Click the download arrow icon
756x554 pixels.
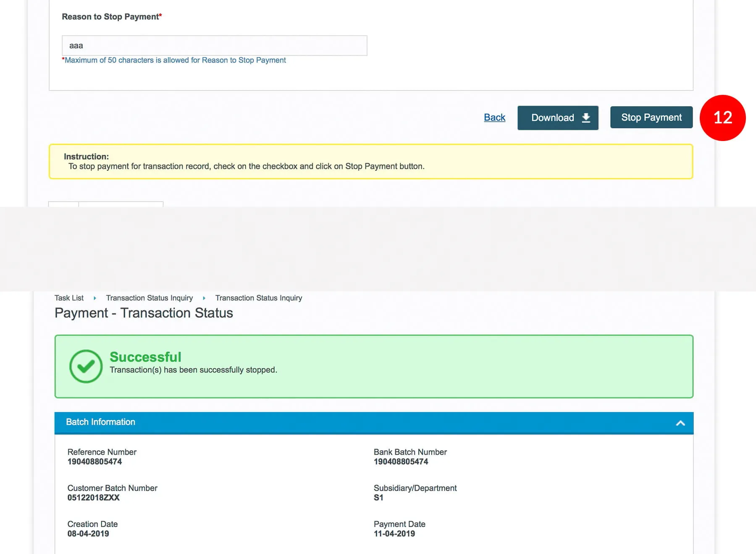click(x=586, y=118)
